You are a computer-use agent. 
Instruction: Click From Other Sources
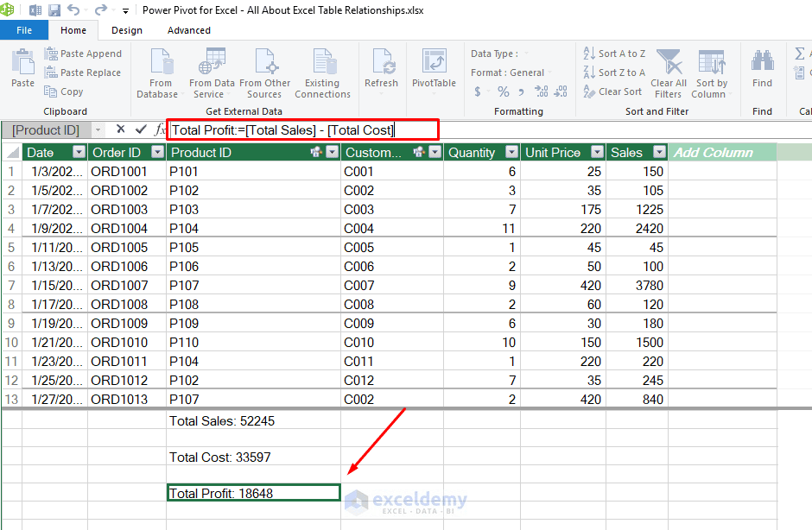pos(264,73)
